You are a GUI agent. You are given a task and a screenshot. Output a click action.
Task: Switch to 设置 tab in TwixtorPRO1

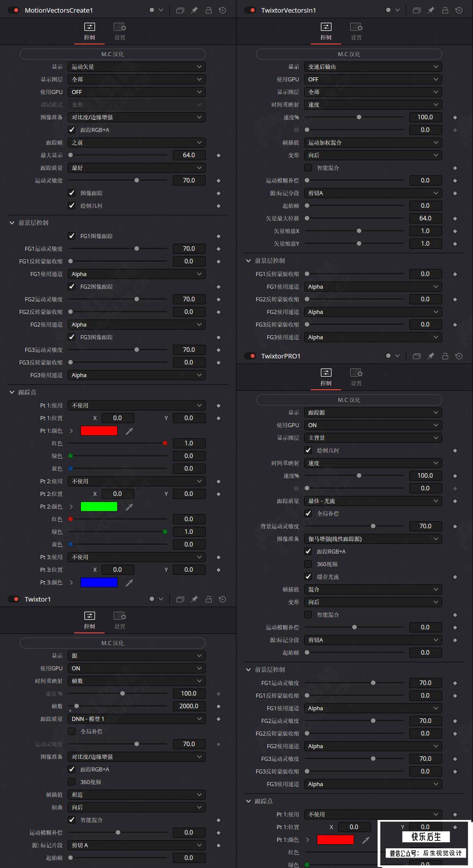pyautogui.click(x=356, y=378)
